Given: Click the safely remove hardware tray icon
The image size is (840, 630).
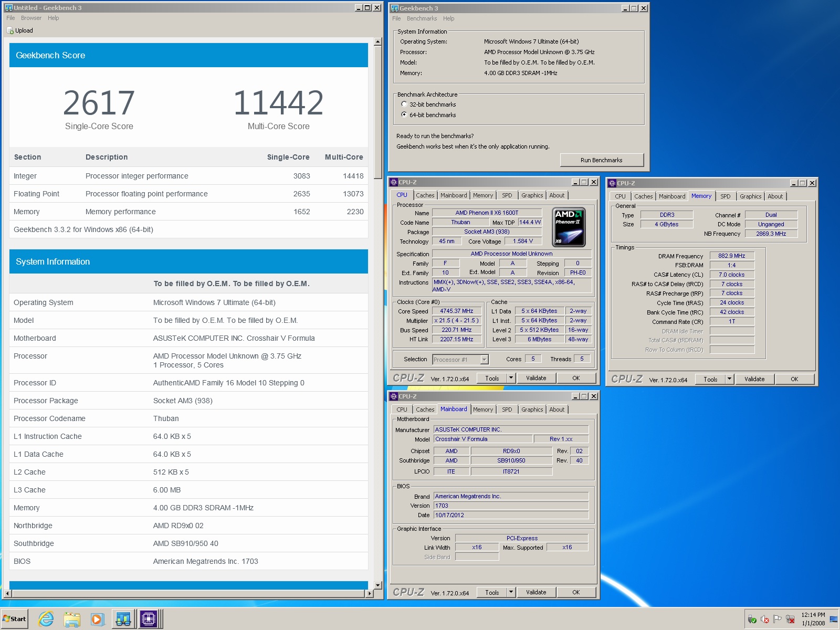Looking at the screenshot, I should click(752, 619).
